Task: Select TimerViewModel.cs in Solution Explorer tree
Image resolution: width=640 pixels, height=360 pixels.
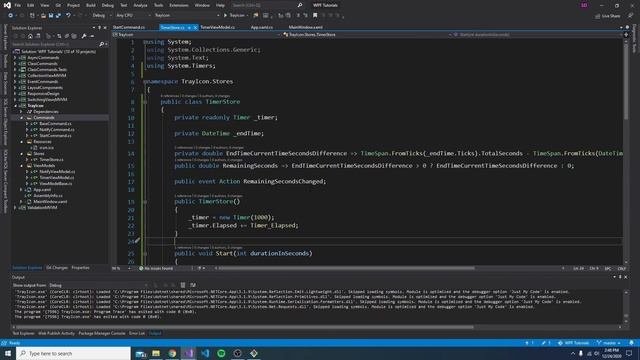Action: [x=57, y=178]
